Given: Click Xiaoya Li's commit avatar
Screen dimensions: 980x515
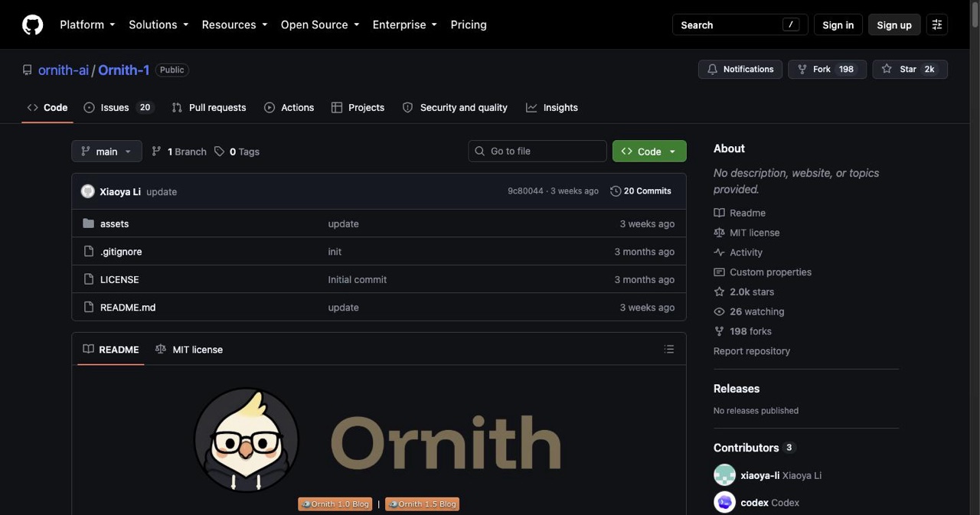Looking at the screenshot, I should (x=88, y=191).
